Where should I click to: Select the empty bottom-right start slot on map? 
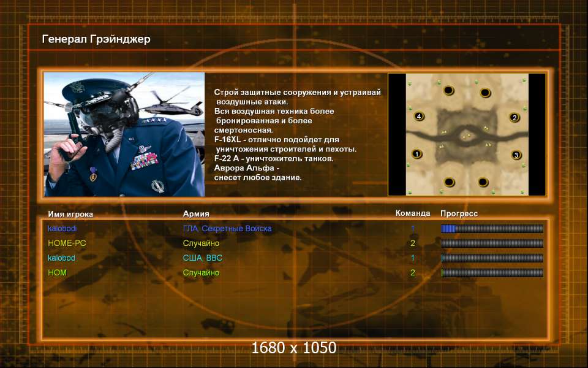pos(483,182)
